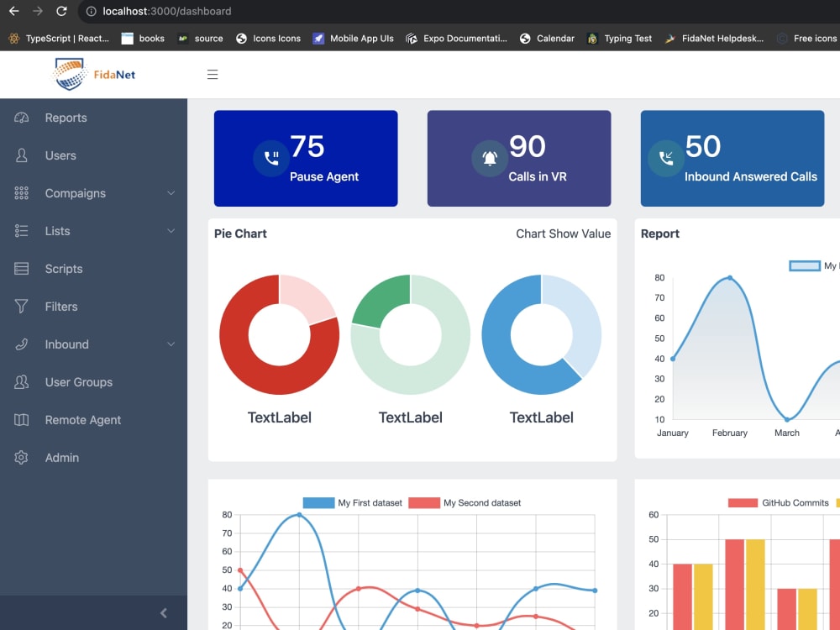Select the Users icon in the sidebar
840x630 pixels.
pyautogui.click(x=21, y=155)
